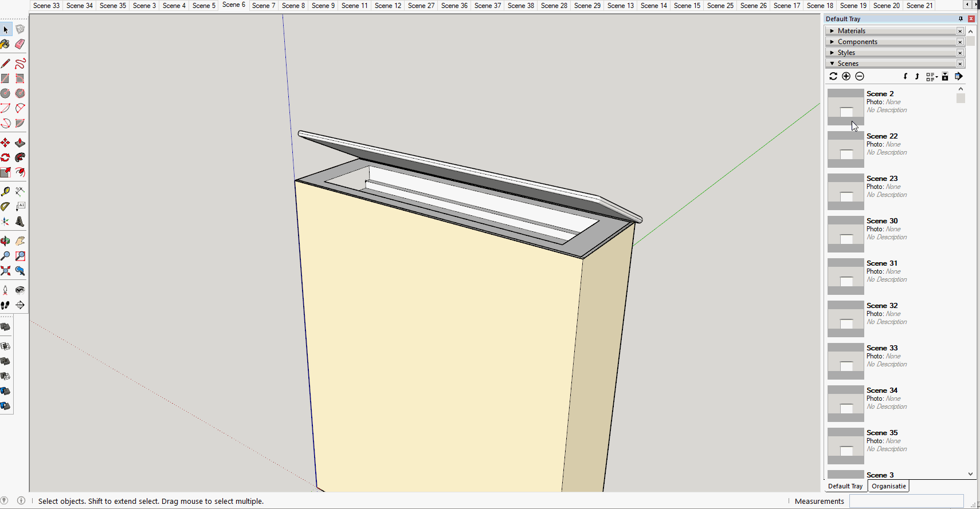Open scenes View Options dropdown
Image resolution: width=980 pixels, height=509 pixels.
(x=932, y=77)
